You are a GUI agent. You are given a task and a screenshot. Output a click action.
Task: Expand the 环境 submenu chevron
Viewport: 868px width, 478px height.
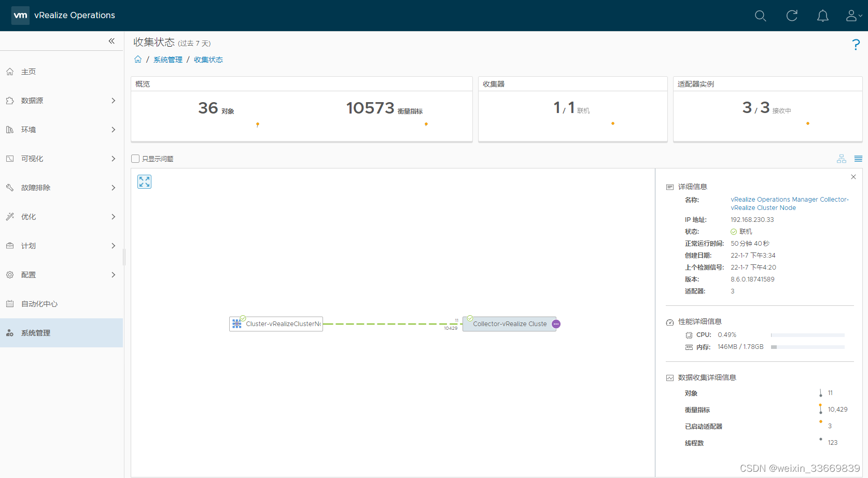(x=114, y=130)
